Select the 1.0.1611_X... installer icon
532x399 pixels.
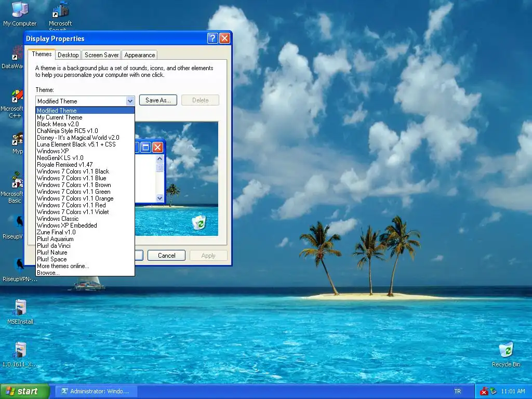[x=19, y=354]
